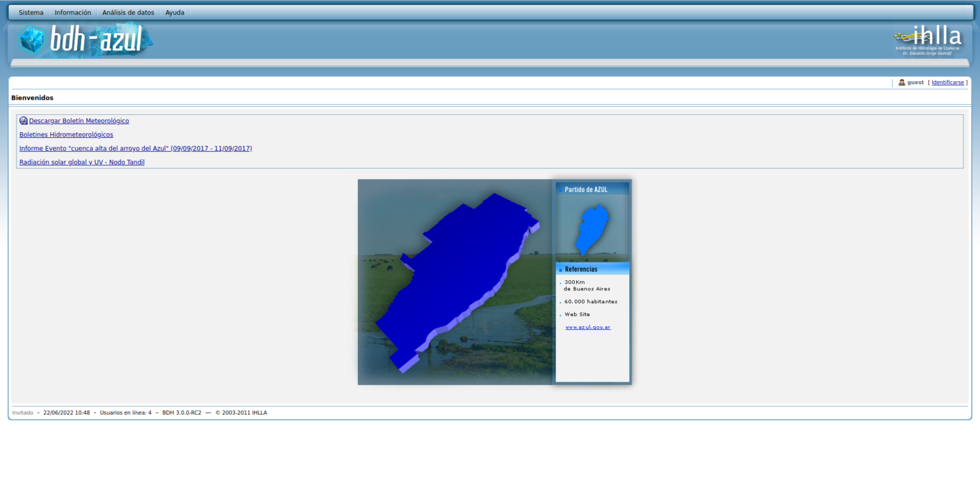The height and width of the screenshot is (480, 980).
Task: Open Boletines Hidrometeorológicos
Action: pyautogui.click(x=66, y=134)
